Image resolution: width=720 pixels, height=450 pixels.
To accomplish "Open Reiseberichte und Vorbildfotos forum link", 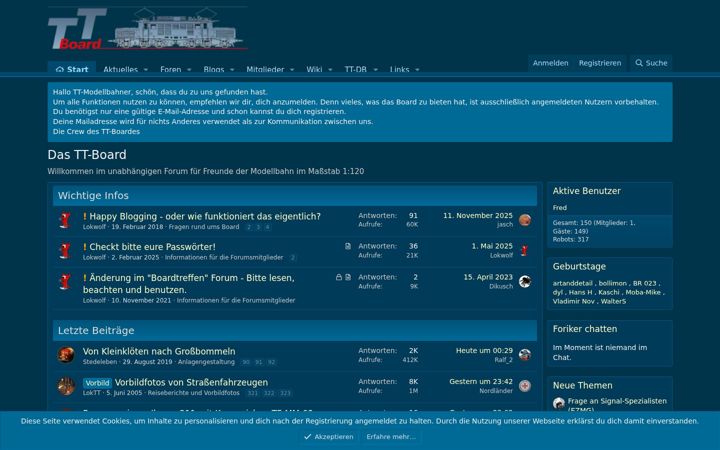I will pyautogui.click(x=193, y=393).
